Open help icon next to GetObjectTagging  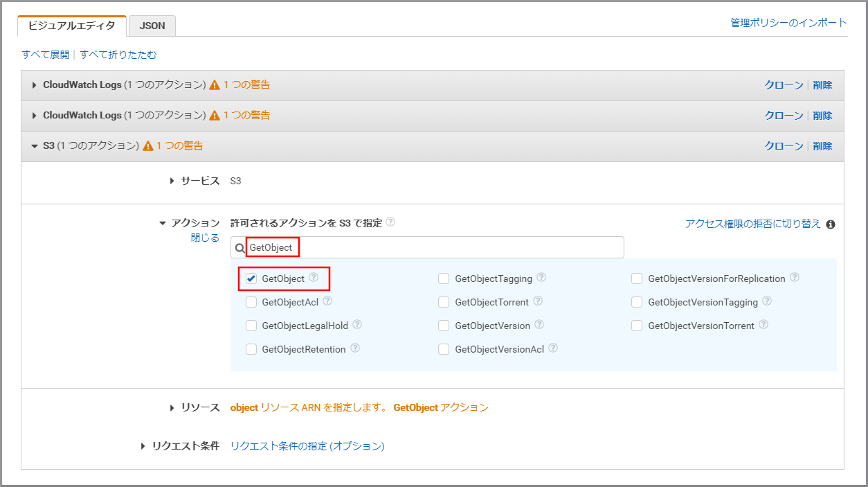coord(541,278)
